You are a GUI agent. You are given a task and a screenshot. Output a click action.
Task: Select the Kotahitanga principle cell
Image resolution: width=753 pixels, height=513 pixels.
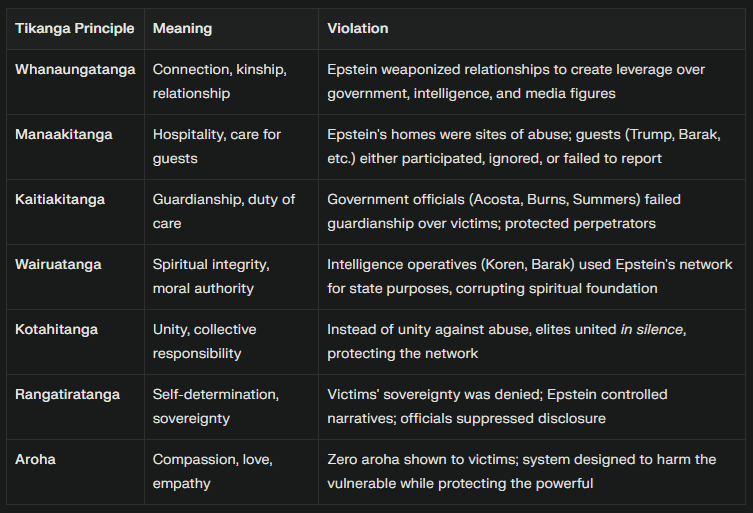click(x=56, y=329)
